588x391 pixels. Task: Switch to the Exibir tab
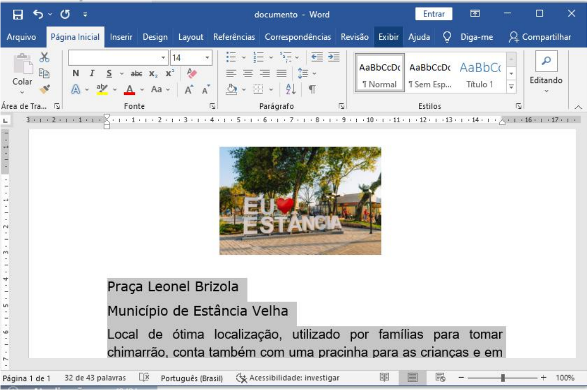[x=388, y=37]
